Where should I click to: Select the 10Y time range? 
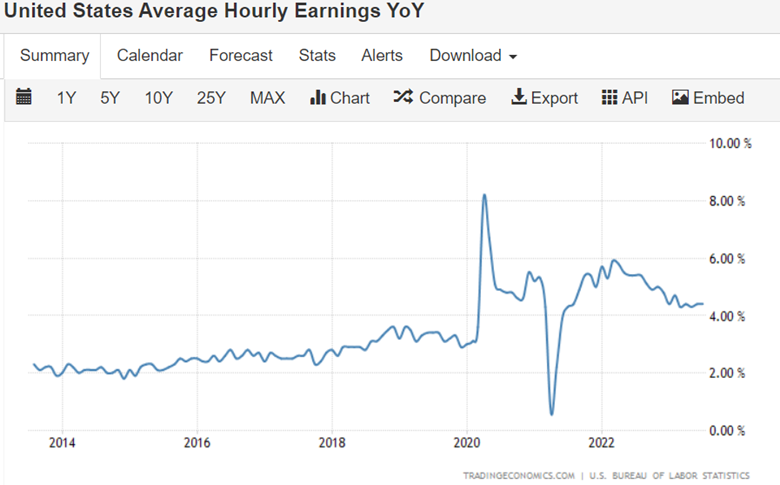click(x=159, y=98)
